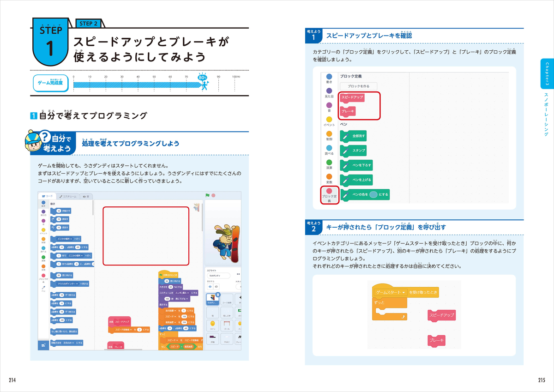Click the green flag in left Scratch screenshot
The height and width of the screenshot is (392, 554).
[x=207, y=195]
